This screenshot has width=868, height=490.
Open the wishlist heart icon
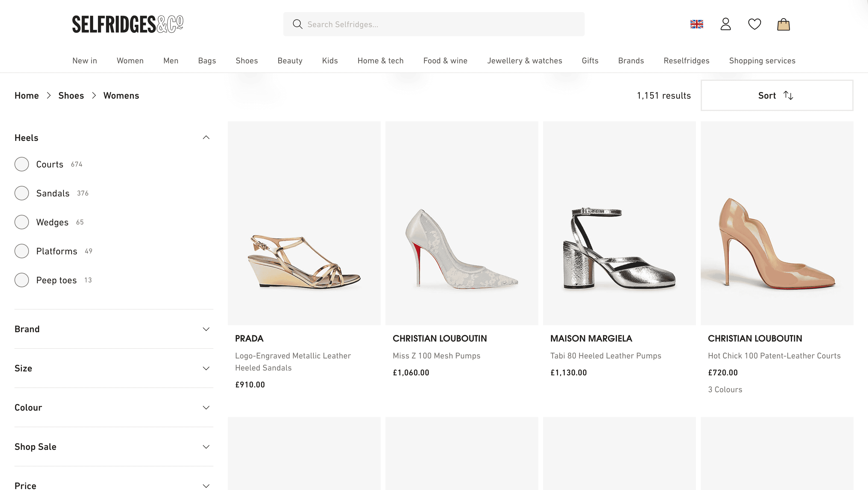pos(754,24)
